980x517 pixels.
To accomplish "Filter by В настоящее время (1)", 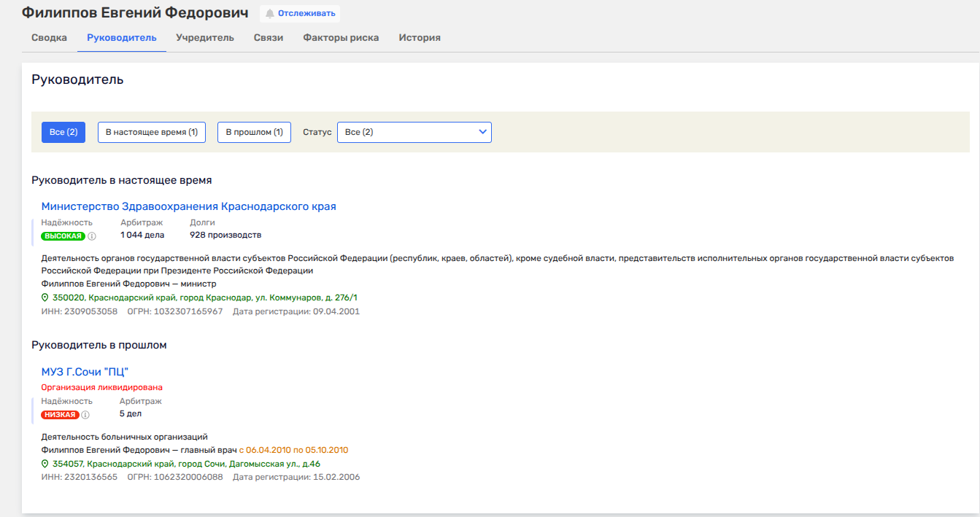I will [152, 132].
